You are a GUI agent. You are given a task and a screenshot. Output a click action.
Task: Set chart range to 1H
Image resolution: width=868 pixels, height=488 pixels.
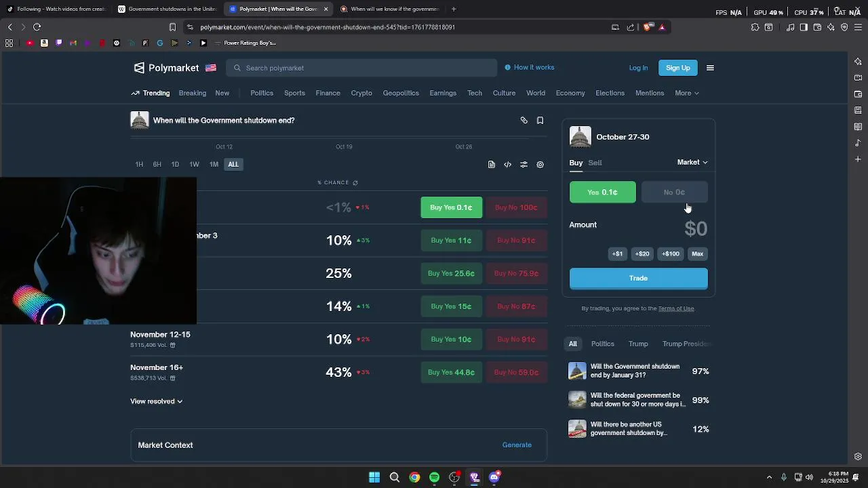pyautogui.click(x=139, y=165)
